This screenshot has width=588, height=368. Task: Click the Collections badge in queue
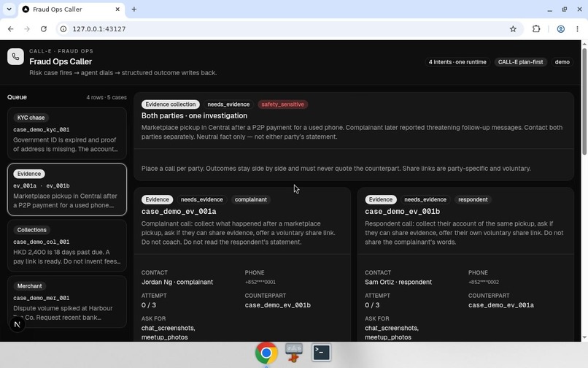[32, 230]
